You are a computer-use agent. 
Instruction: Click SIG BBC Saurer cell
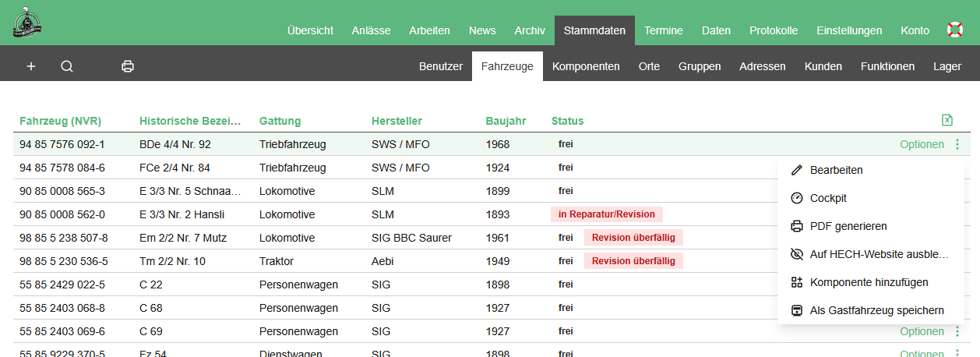(411, 238)
